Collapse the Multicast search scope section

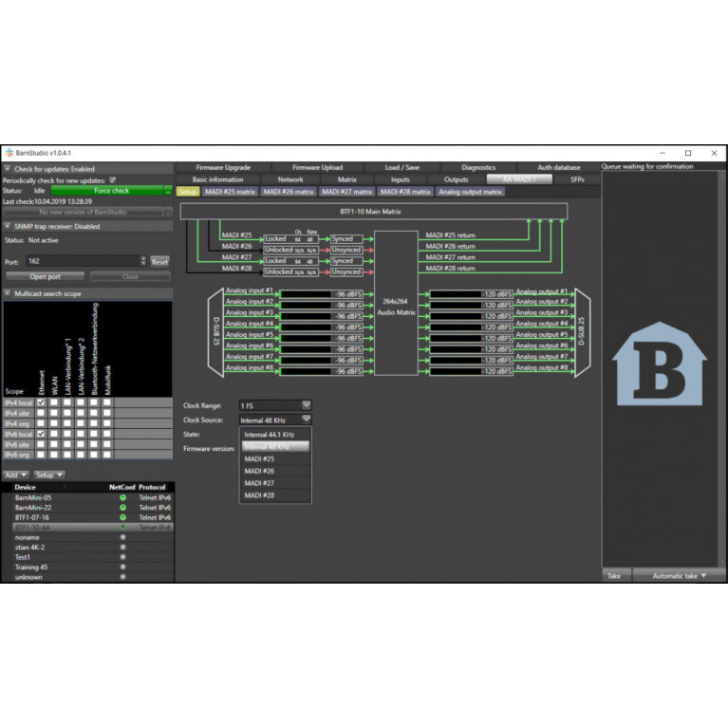coord(8,293)
